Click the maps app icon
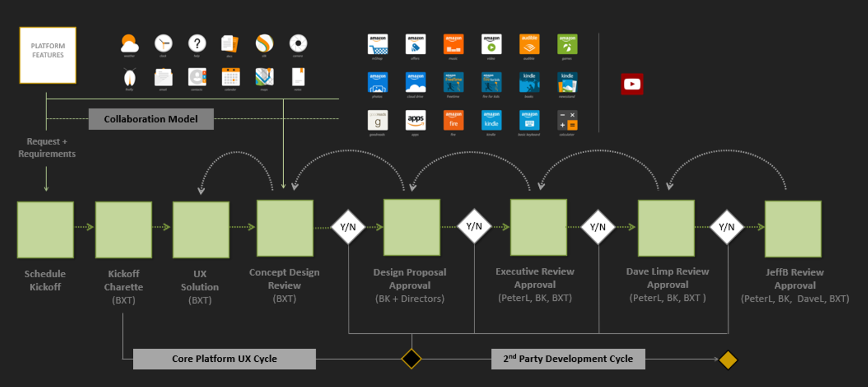Screen dimensions: 868x387 [x=264, y=77]
